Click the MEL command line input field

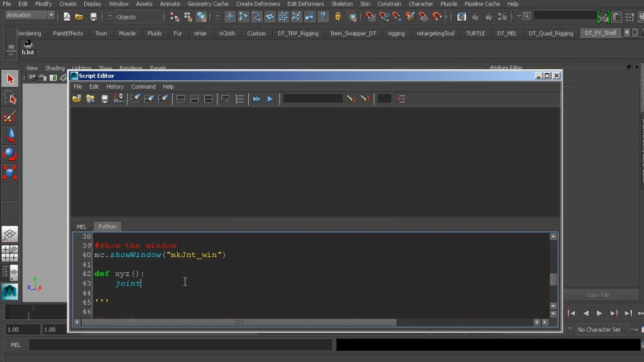coord(180,345)
